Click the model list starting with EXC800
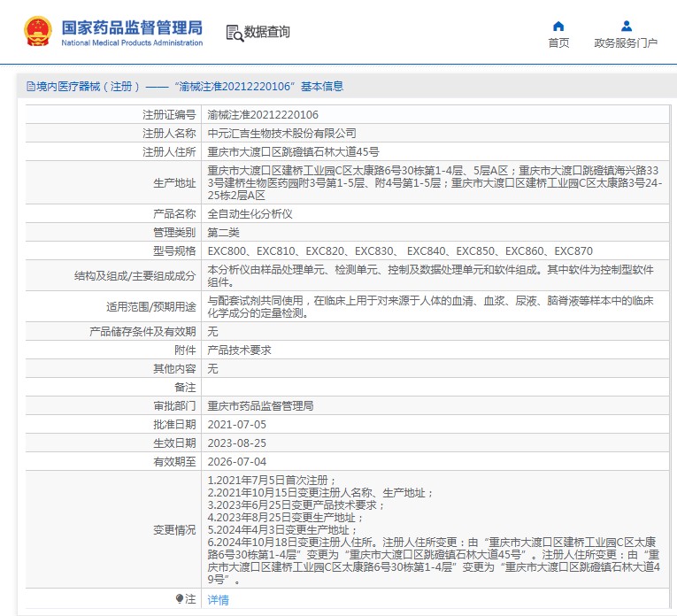The width and height of the screenshot is (677, 616). point(400,251)
